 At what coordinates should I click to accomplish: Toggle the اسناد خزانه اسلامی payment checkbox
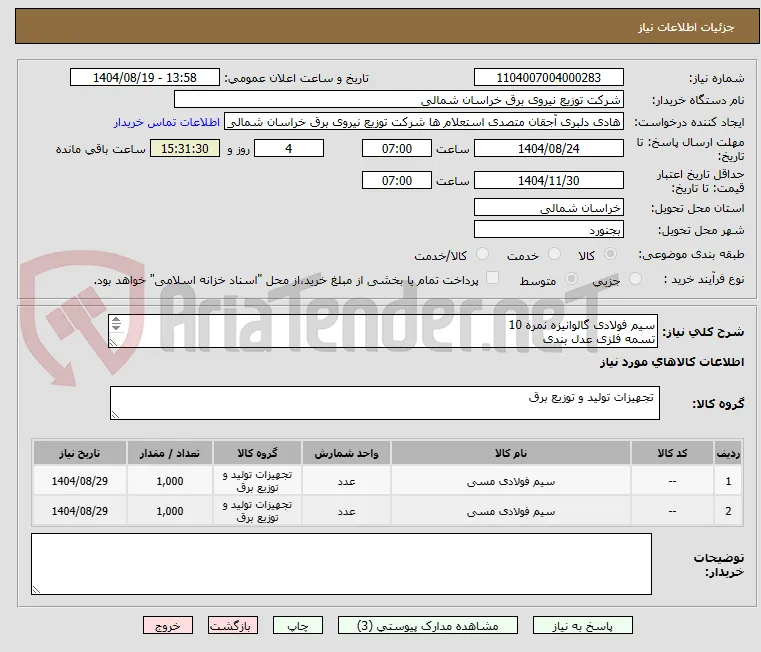[x=492, y=278]
